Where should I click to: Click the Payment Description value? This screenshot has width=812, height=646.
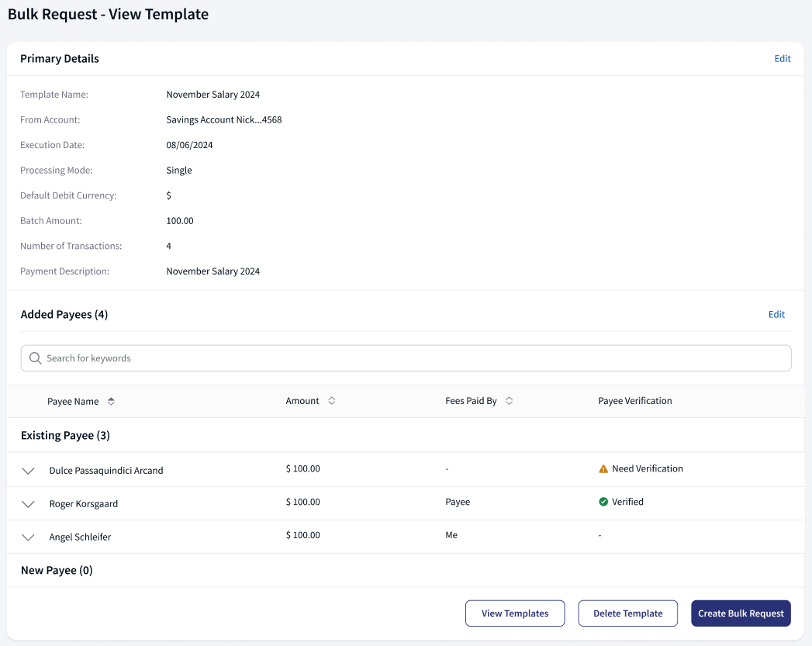click(x=213, y=271)
